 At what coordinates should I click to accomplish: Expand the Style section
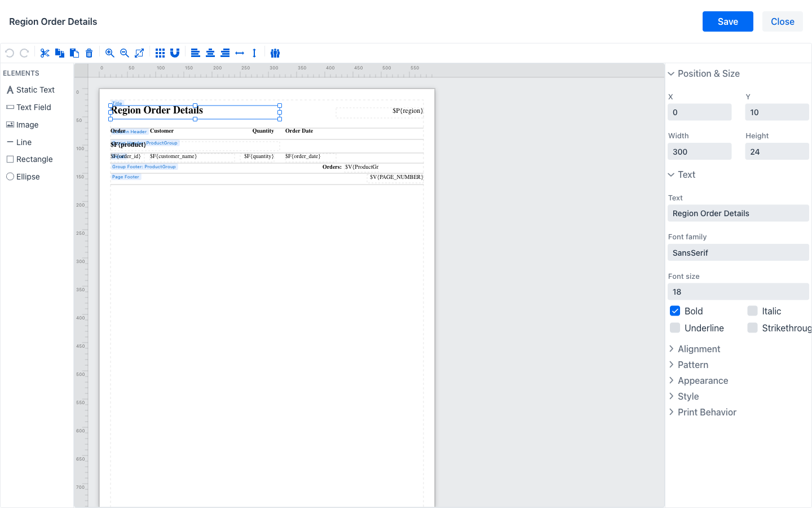tap(683, 396)
